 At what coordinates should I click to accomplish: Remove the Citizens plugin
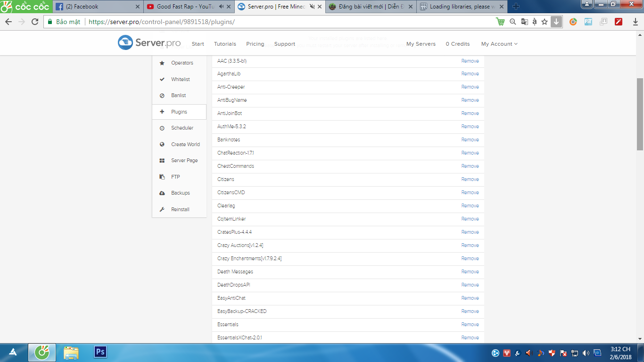(x=470, y=180)
